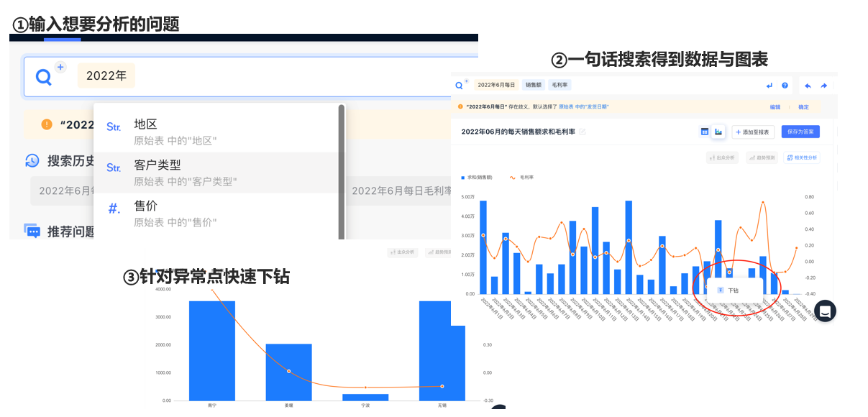Click 下钻 in the chart context menu
The image size is (868, 417).
click(733, 290)
